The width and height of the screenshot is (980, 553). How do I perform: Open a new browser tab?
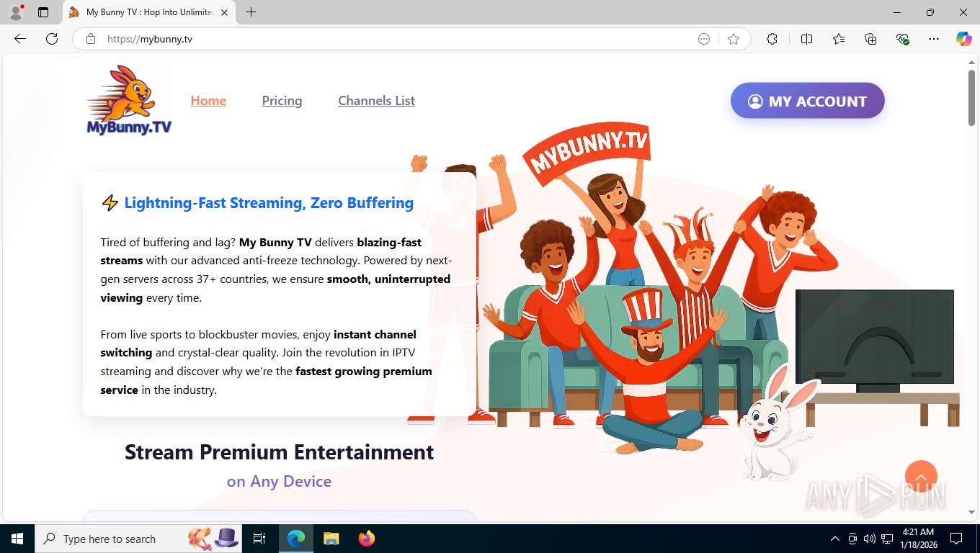pyautogui.click(x=251, y=12)
